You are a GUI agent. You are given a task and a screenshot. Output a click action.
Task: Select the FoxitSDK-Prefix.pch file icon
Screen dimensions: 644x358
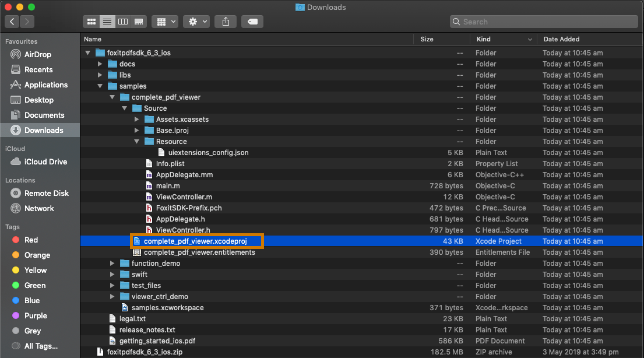[x=149, y=208]
